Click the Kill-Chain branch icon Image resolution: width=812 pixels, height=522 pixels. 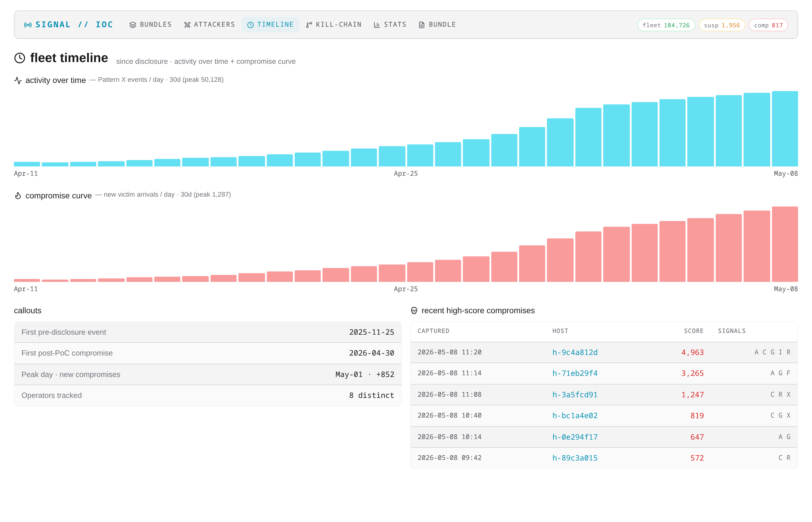(309, 25)
